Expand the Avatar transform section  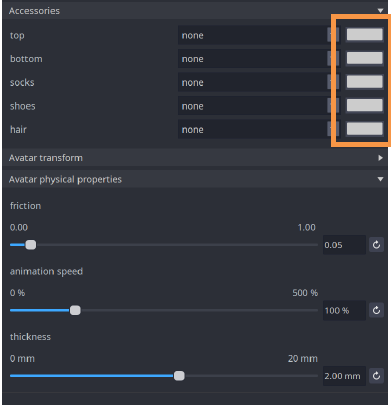pyautogui.click(x=380, y=158)
